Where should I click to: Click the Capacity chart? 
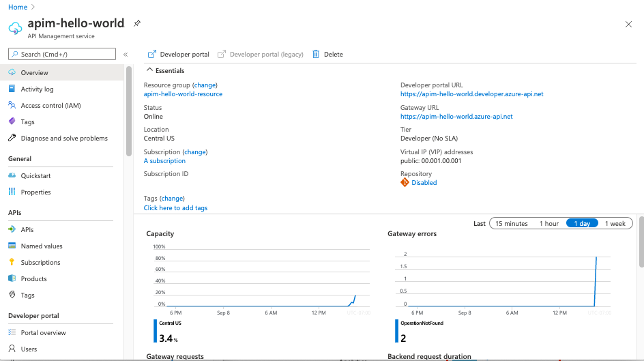261,277
